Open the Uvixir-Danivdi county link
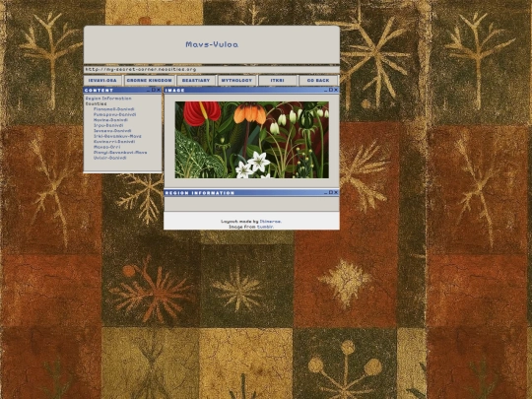Viewport: 532px width, 399px height. point(110,158)
